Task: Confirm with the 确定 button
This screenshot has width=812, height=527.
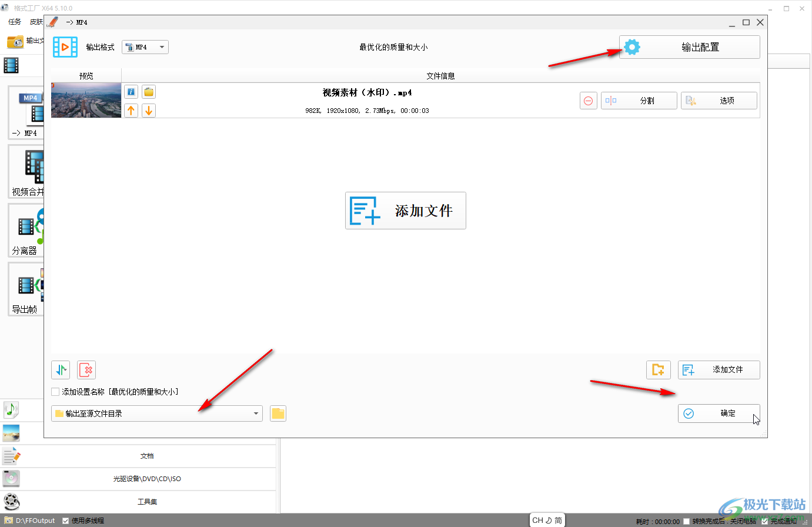Action: click(x=719, y=413)
